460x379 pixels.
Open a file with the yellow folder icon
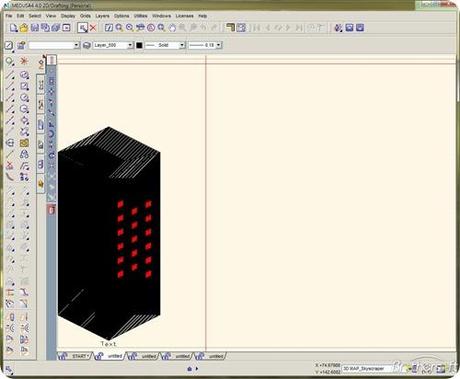(x=24, y=28)
